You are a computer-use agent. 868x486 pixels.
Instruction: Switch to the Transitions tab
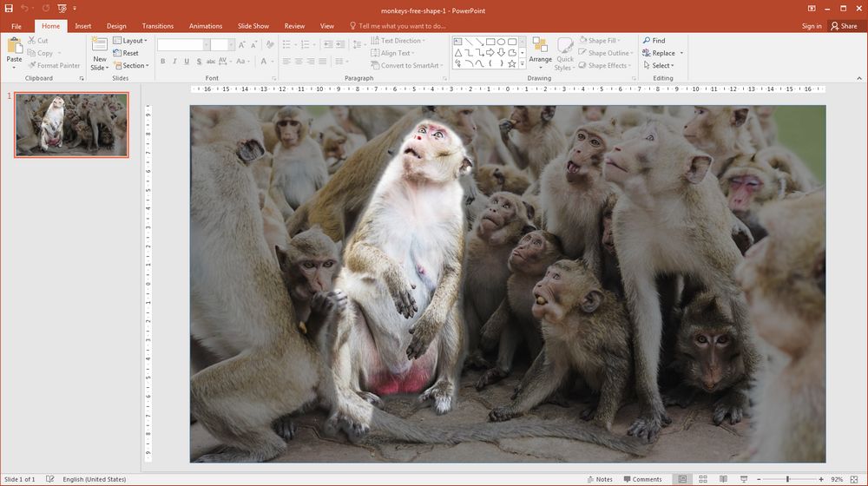[158, 26]
